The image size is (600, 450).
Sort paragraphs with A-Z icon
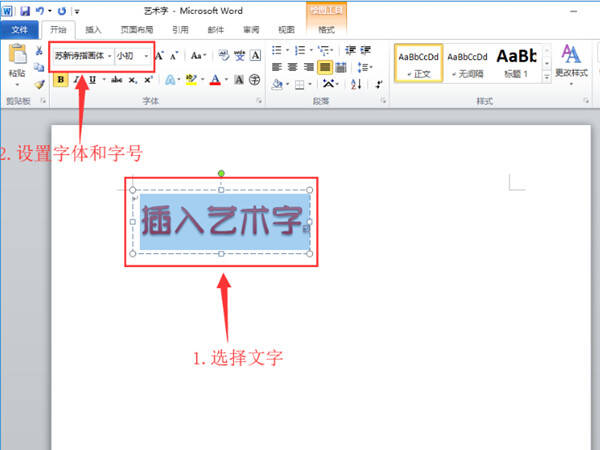tap(356, 84)
